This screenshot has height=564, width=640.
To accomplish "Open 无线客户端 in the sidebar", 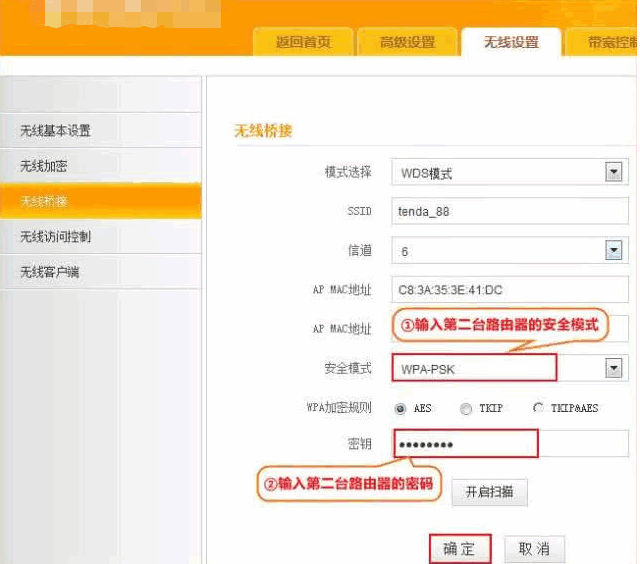I will (x=100, y=272).
